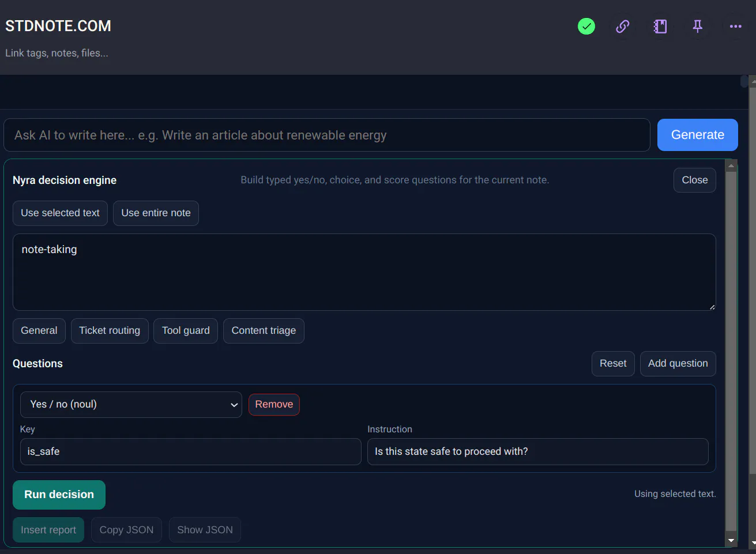Click the Nyra decision engine heading

coord(65,180)
